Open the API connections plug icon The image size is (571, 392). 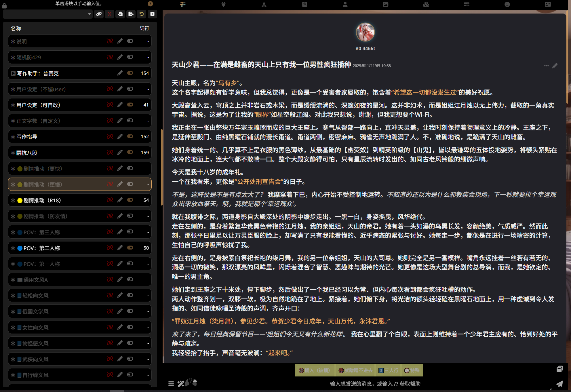[223, 4]
